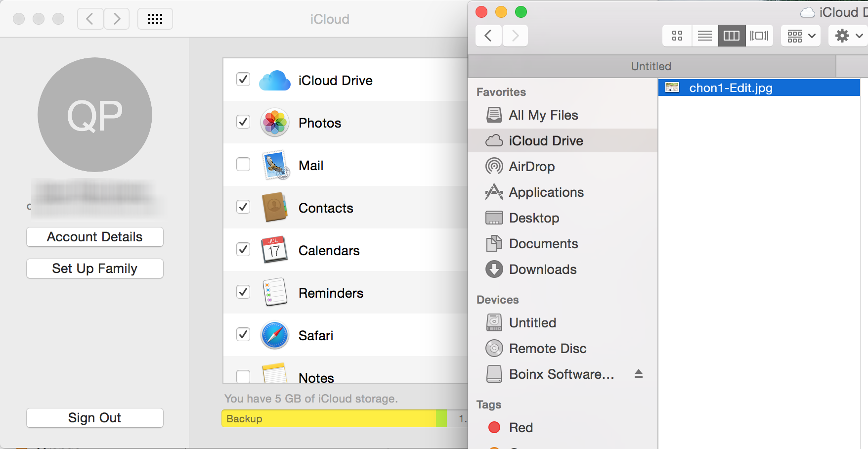Go forward in Finder window

[x=515, y=36]
